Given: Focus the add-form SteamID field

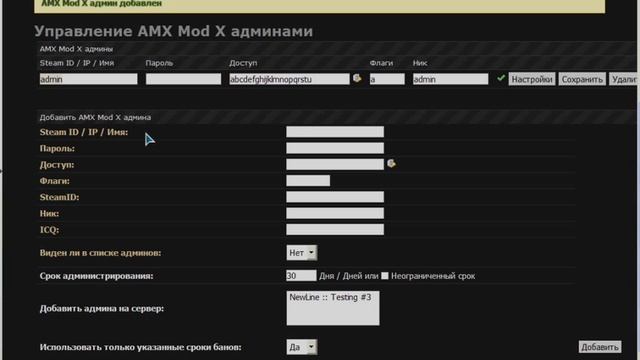Looking at the screenshot, I should tap(335, 197).
